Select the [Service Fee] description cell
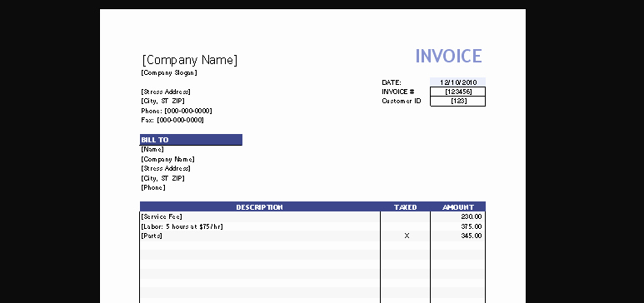Screen dimensions: 644x303 260,216
